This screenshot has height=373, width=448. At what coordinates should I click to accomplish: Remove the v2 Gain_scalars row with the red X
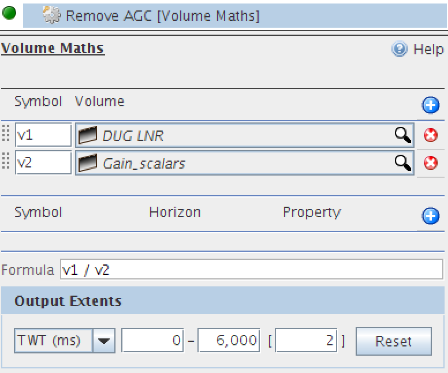click(431, 163)
